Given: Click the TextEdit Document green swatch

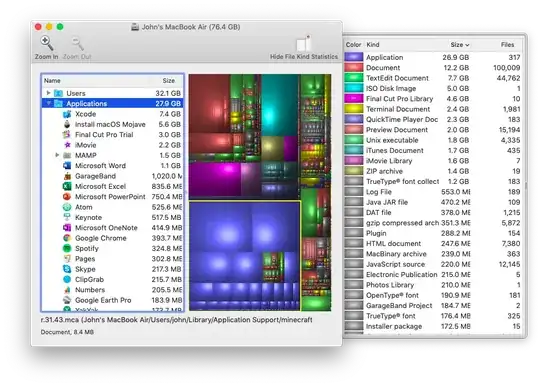Looking at the screenshot, I should pyautogui.click(x=354, y=78).
